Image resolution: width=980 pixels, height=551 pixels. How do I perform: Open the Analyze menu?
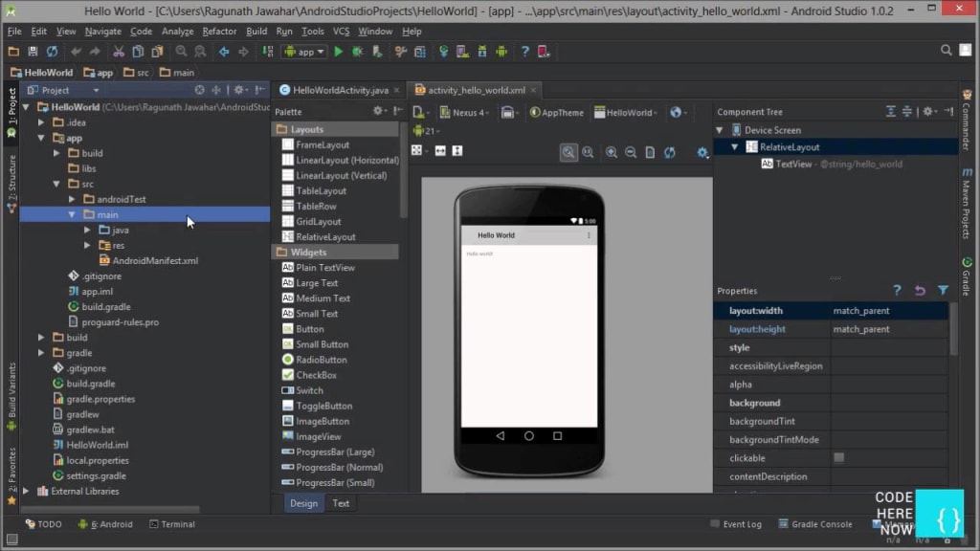coord(177,32)
